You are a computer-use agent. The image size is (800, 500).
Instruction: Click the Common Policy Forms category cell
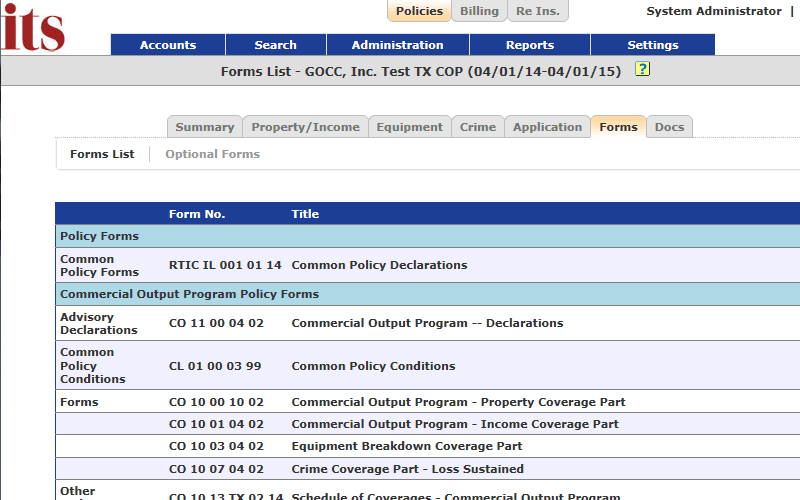99,265
